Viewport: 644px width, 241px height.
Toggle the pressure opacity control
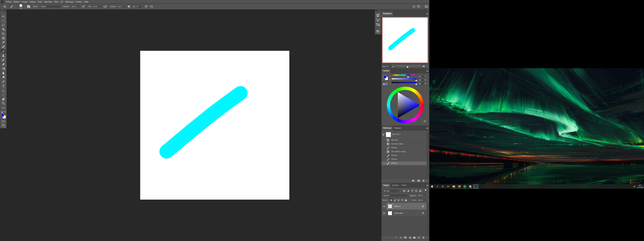[x=82, y=6]
